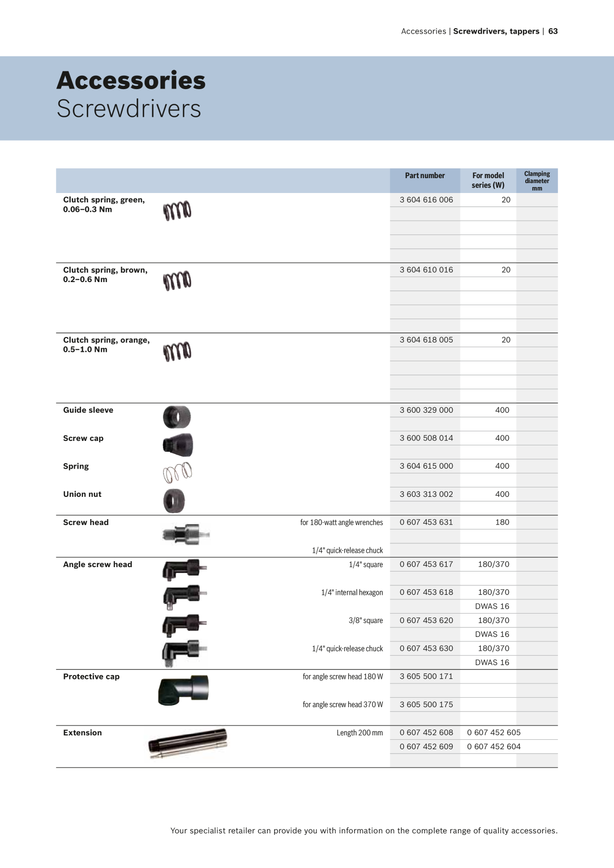Click the 'Clamping diameter mm' column header
This screenshot has width=614, height=868.
pyautogui.click(x=537, y=181)
